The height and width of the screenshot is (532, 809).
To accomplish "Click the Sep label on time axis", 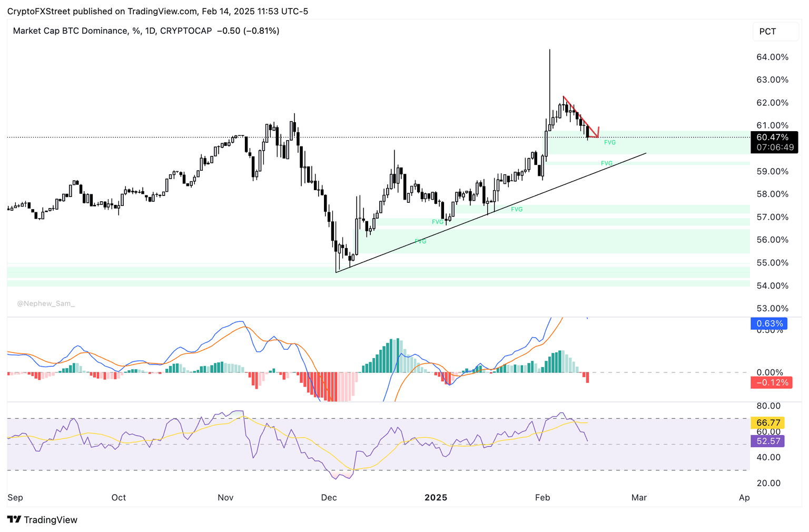I will click(x=15, y=497).
